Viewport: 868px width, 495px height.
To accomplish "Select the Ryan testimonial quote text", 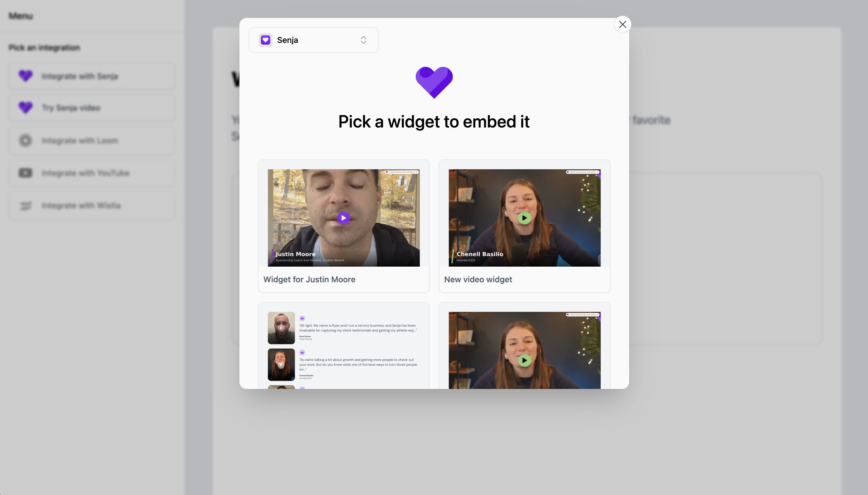I will [358, 328].
